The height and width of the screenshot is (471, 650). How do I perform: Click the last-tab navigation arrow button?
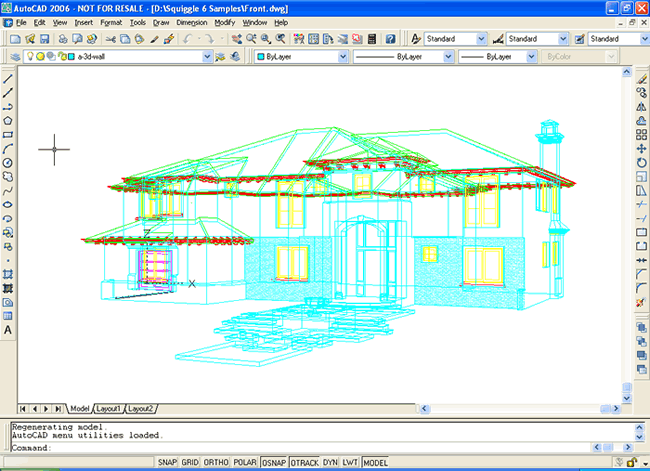pyautogui.click(x=58, y=409)
